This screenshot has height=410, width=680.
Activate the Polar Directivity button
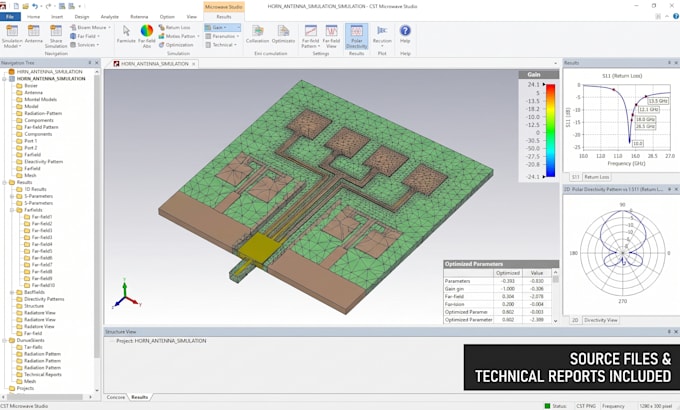click(356, 36)
